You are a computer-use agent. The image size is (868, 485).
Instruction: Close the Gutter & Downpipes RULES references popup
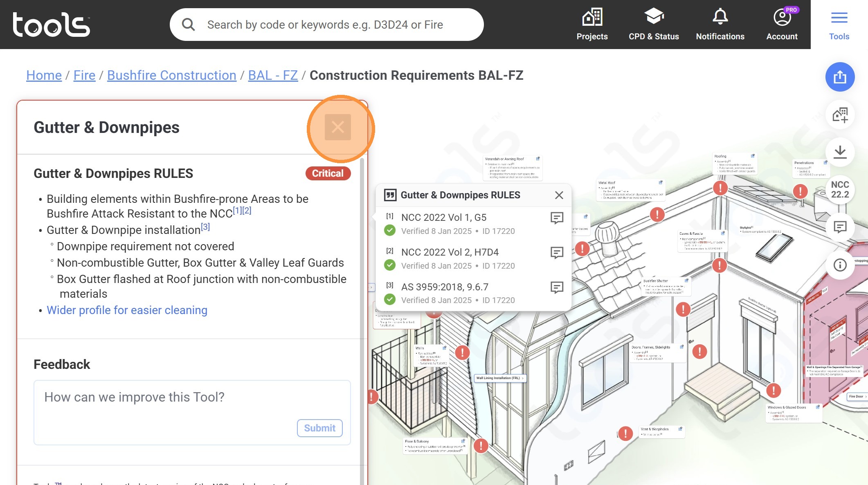559,195
